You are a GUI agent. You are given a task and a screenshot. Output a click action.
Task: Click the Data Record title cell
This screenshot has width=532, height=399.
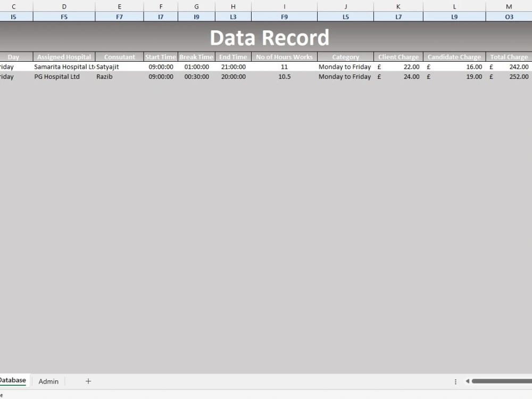270,37
